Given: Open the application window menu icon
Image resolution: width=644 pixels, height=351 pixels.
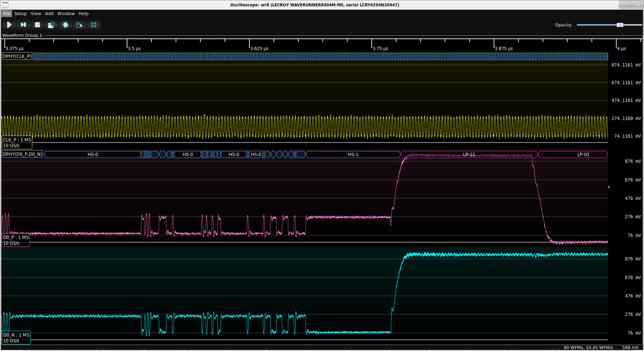Looking at the screenshot, I should pyautogui.click(x=5, y=5).
